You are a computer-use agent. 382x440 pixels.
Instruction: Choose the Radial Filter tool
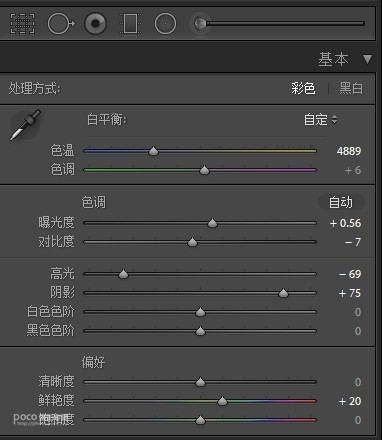coord(165,24)
